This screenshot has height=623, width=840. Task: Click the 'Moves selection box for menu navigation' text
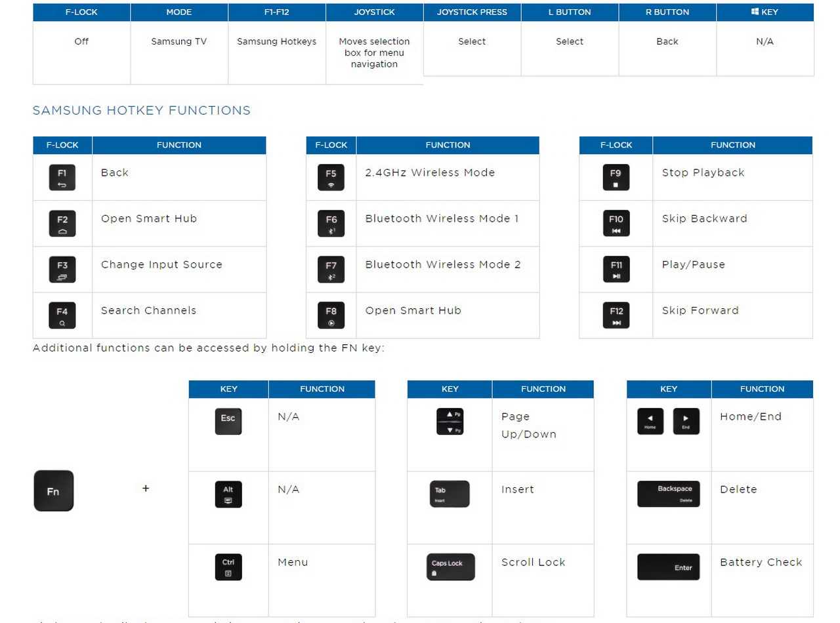[374, 52]
